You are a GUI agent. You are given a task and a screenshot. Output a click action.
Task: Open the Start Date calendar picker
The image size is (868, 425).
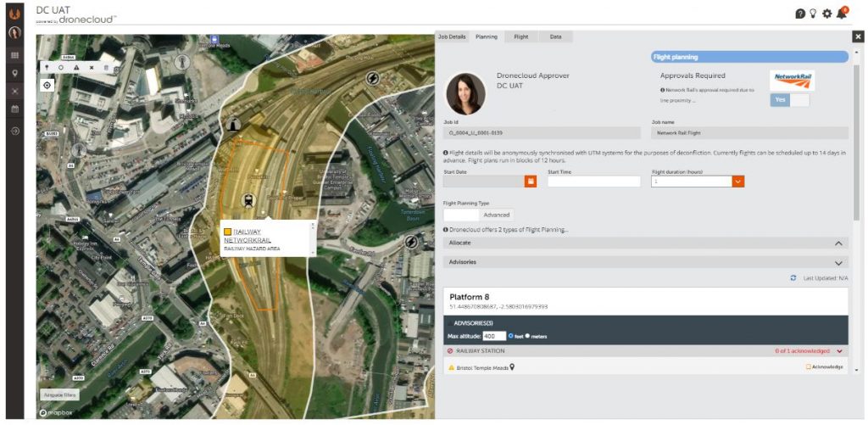click(531, 182)
